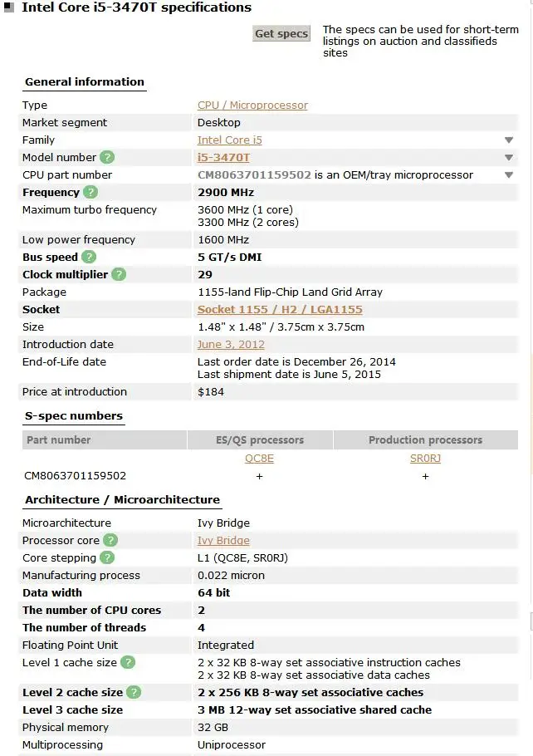
Task: Open the i5-3470T model link
Action: (223, 157)
